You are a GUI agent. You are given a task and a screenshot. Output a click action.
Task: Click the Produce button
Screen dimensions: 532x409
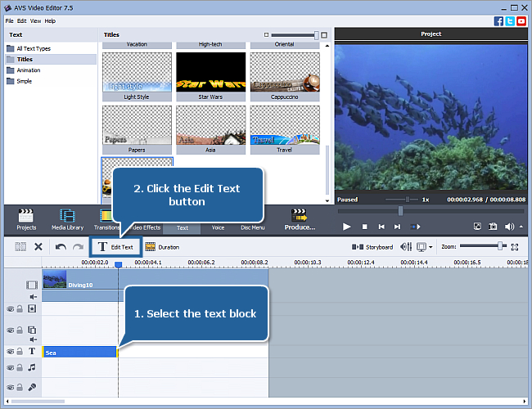[x=300, y=220]
